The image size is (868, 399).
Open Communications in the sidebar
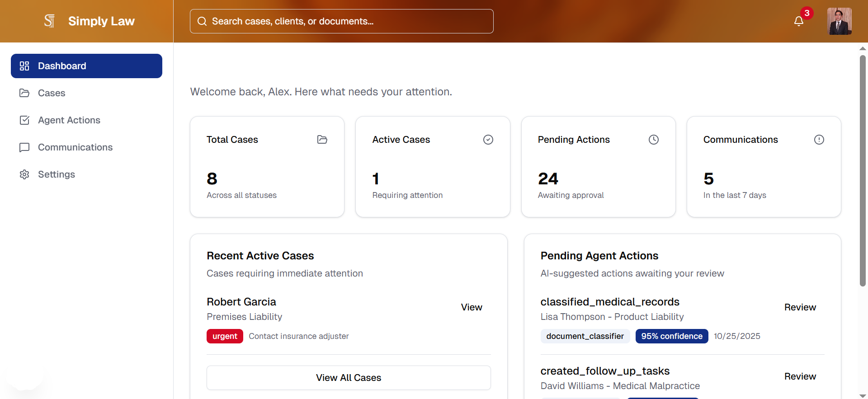coord(86,147)
